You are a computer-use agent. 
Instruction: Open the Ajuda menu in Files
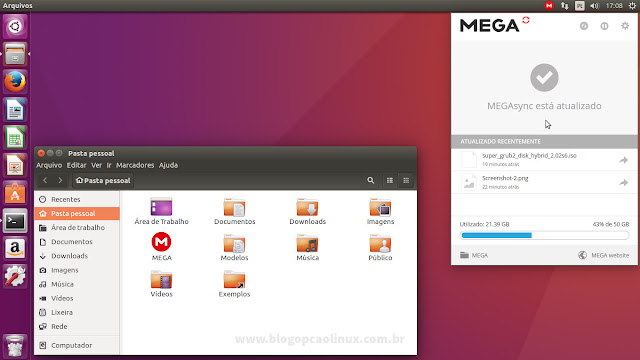coord(168,165)
